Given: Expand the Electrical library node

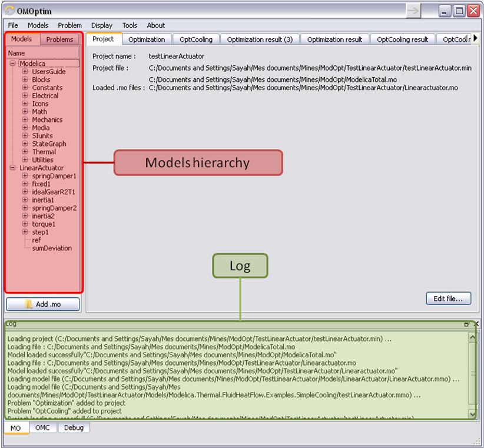Looking at the screenshot, I should 25,95.
